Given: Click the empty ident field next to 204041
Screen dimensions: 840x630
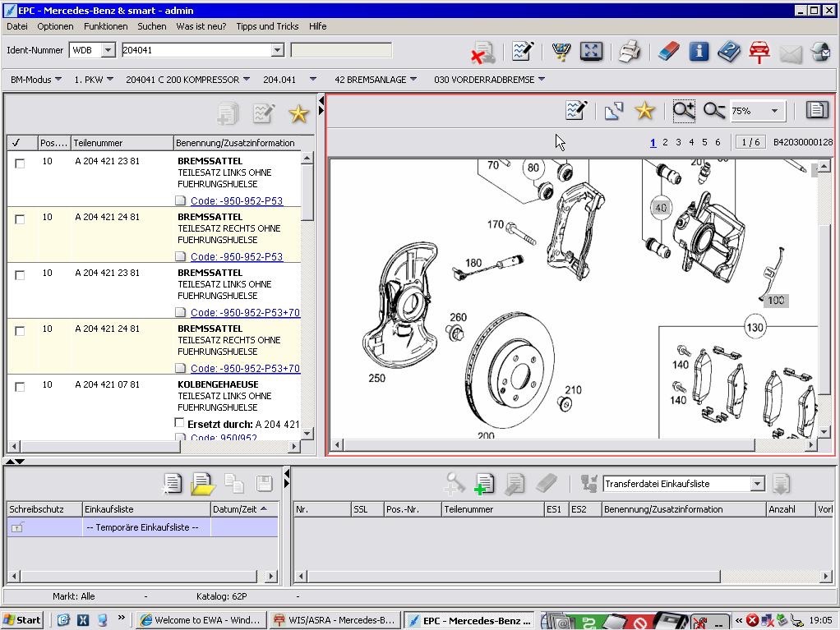Looking at the screenshot, I should pyautogui.click(x=341, y=50).
